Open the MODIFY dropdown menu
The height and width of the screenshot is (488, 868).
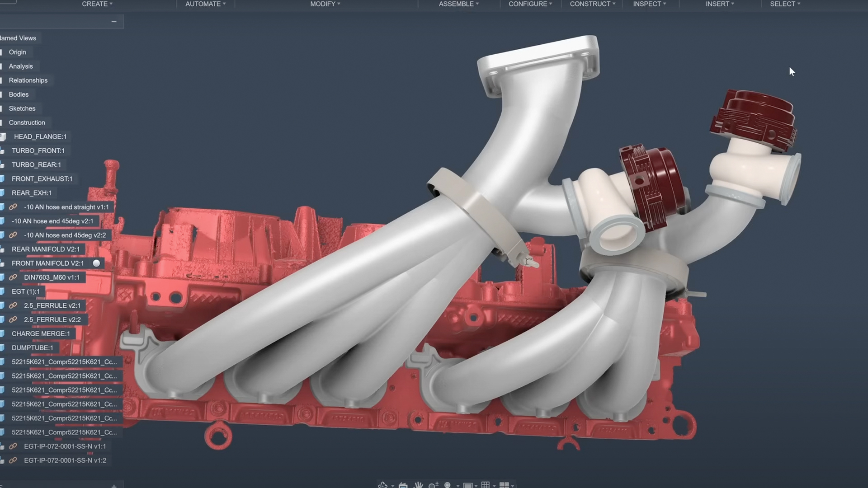[x=325, y=4]
